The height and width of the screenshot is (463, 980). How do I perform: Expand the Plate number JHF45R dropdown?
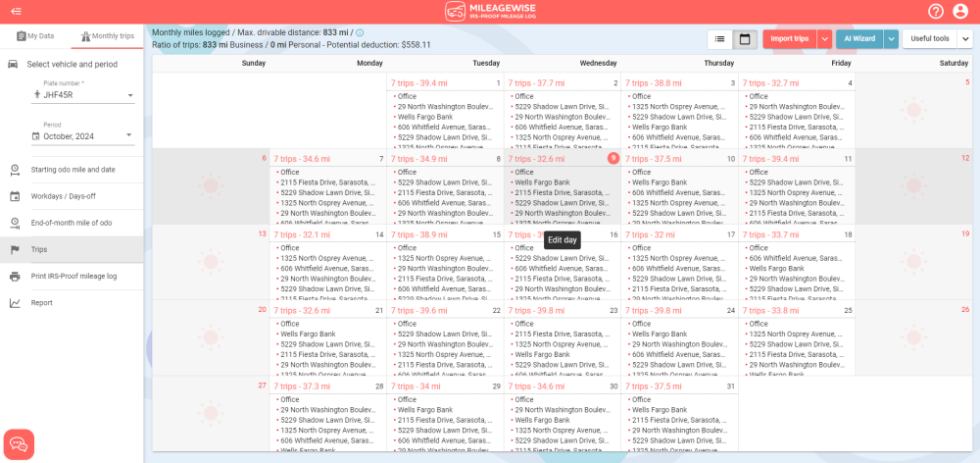coord(130,95)
